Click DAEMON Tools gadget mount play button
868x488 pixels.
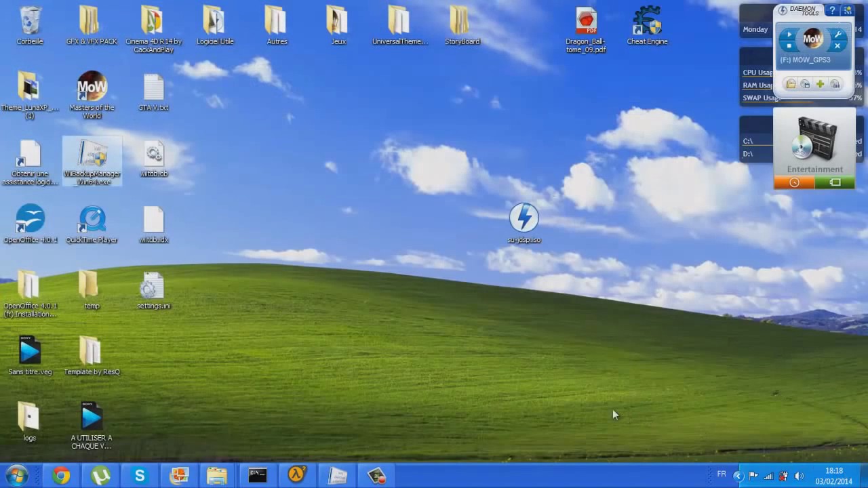(789, 34)
